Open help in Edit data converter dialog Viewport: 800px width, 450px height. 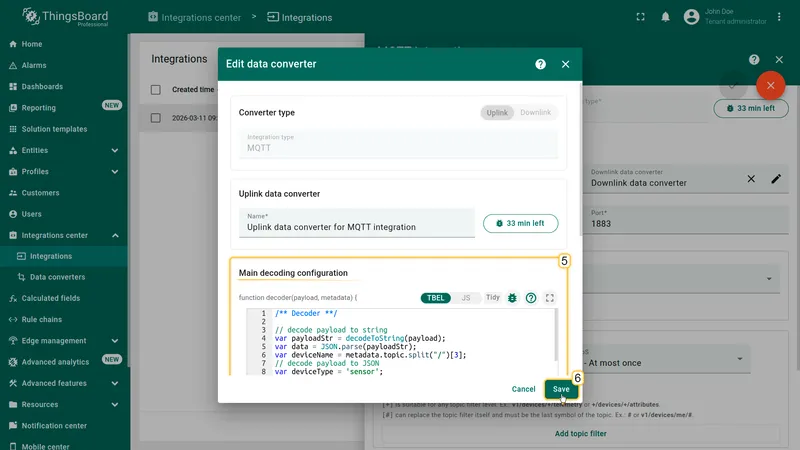tap(540, 64)
